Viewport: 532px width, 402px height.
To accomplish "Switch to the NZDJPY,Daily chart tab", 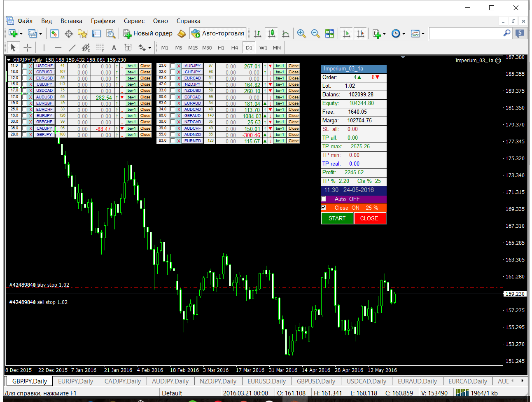I will (218, 381).
